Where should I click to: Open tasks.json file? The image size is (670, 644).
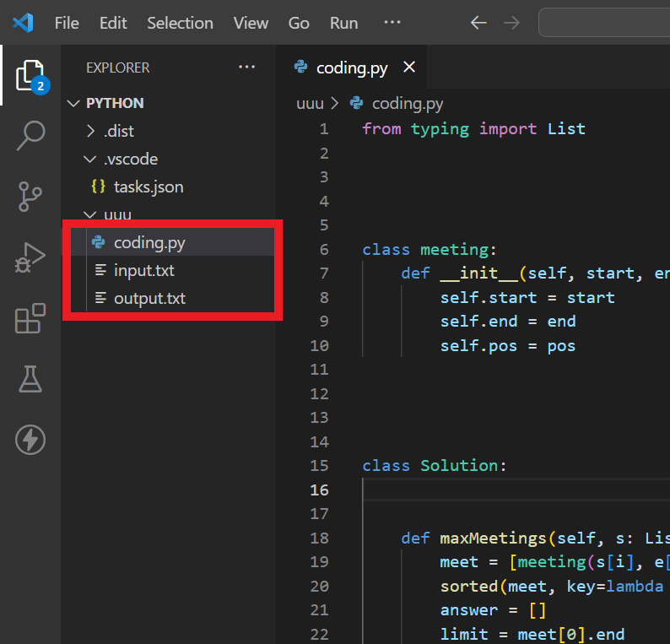[x=149, y=187]
